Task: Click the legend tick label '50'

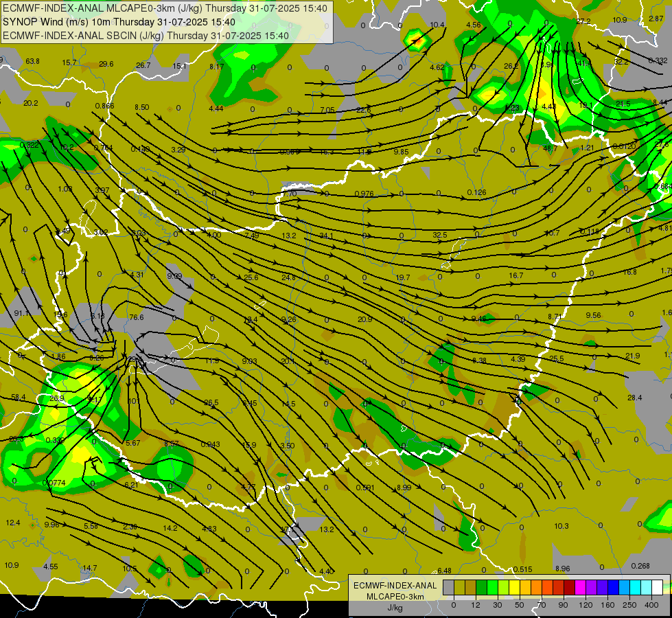Action: pos(520,605)
